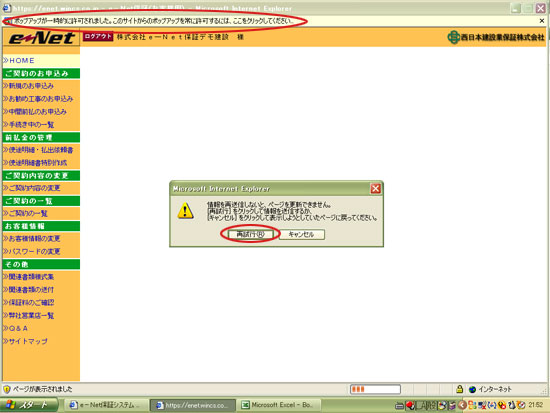Click the e-Net logo
Viewport: 550px width, 413px height.
click(x=41, y=38)
